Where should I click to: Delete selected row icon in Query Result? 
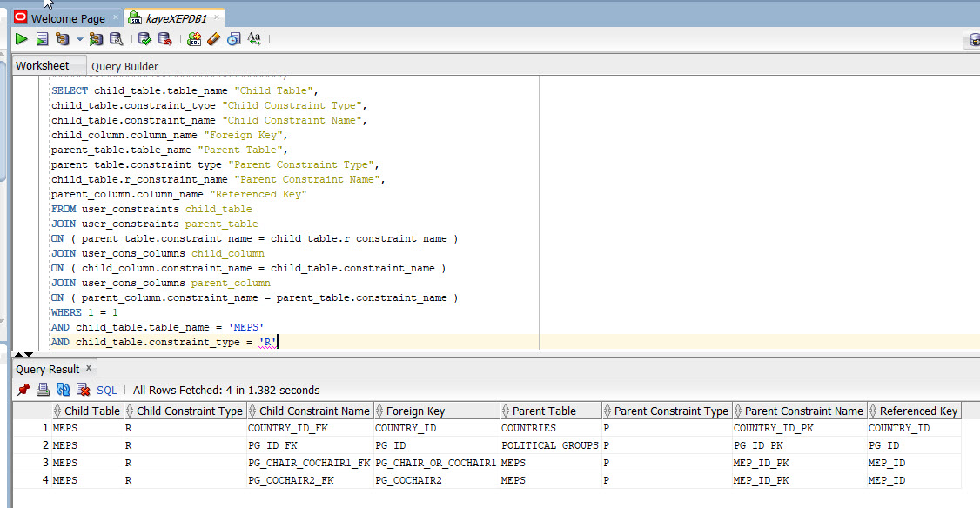coord(84,390)
